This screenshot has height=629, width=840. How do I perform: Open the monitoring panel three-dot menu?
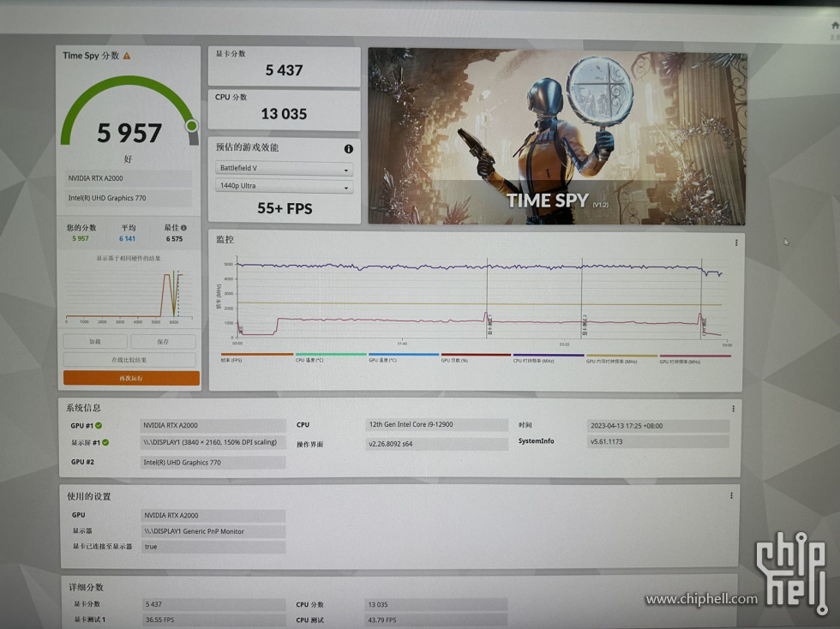point(736,243)
